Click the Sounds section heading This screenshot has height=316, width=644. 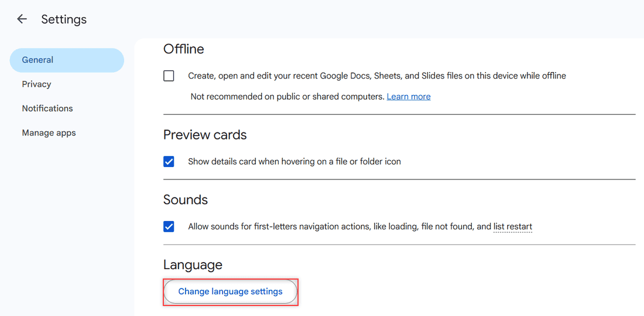pyautogui.click(x=186, y=200)
